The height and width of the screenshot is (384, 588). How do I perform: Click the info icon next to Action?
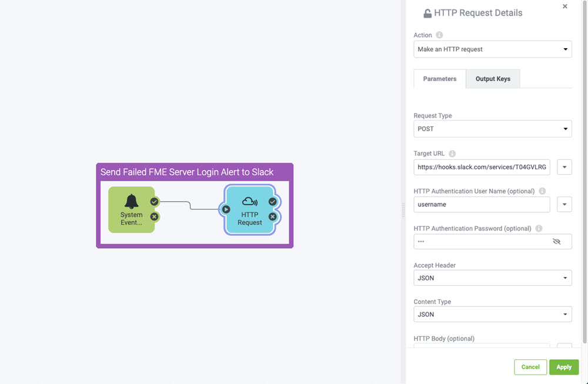(x=439, y=35)
